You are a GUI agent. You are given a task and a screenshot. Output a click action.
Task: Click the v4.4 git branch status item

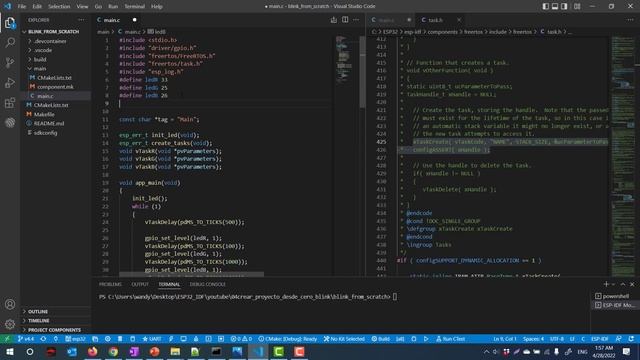pos(26,339)
